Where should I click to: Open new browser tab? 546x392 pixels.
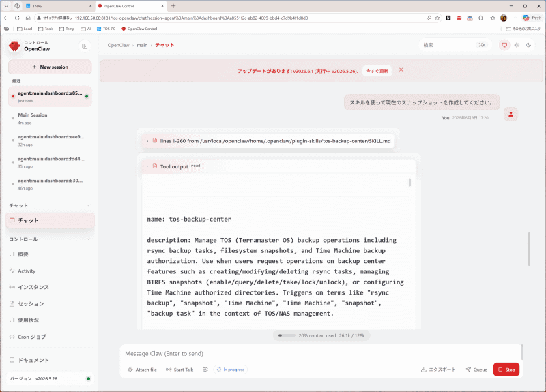coord(173,6)
